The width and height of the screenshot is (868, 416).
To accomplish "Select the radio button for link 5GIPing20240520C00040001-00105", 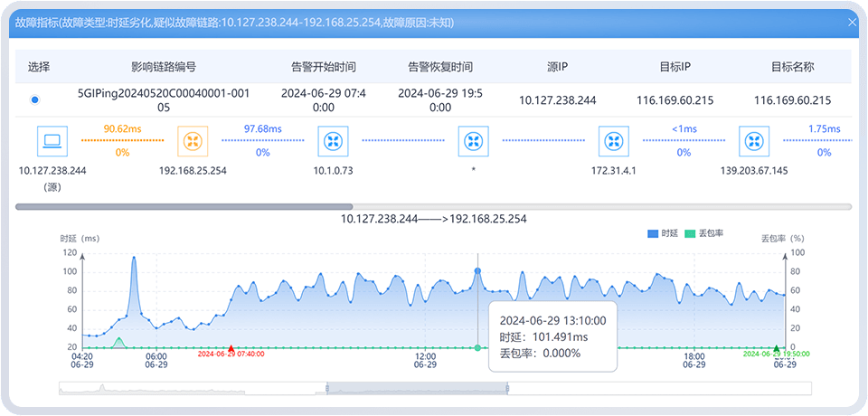I will pyautogui.click(x=35, y=100).
